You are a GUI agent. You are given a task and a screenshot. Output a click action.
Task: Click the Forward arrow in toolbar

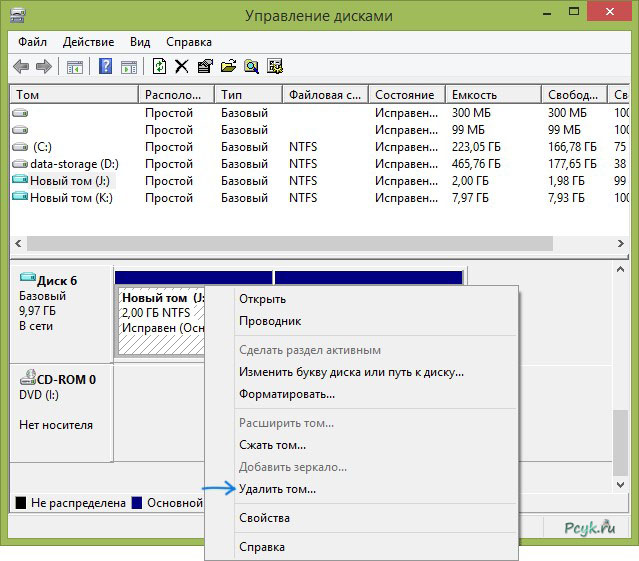pos(44,67)
